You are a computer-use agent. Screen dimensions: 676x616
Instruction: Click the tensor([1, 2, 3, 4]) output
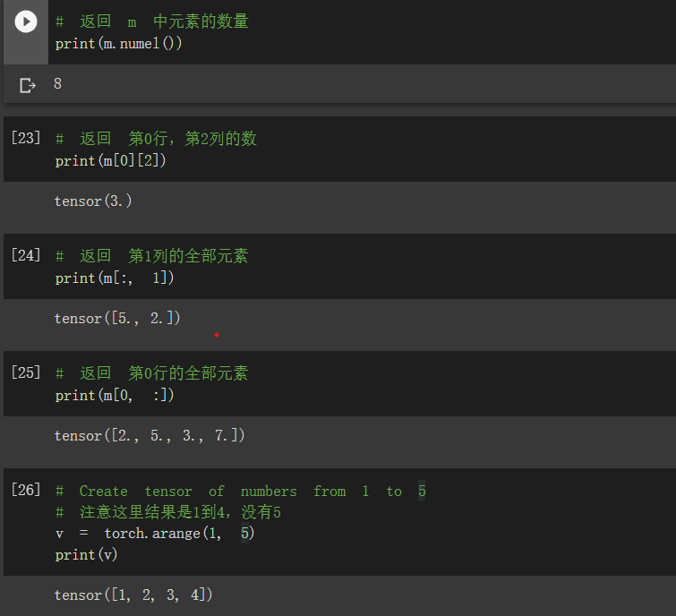(133, 595)
